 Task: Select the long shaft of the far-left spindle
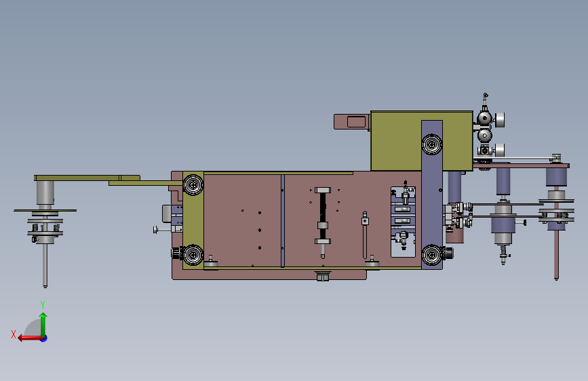click(45, 265)
